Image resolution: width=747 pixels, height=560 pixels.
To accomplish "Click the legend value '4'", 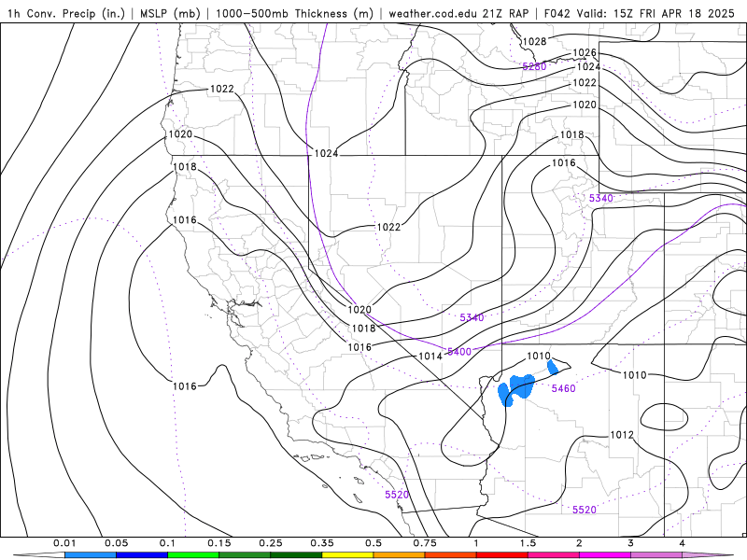I will [683, 543].
